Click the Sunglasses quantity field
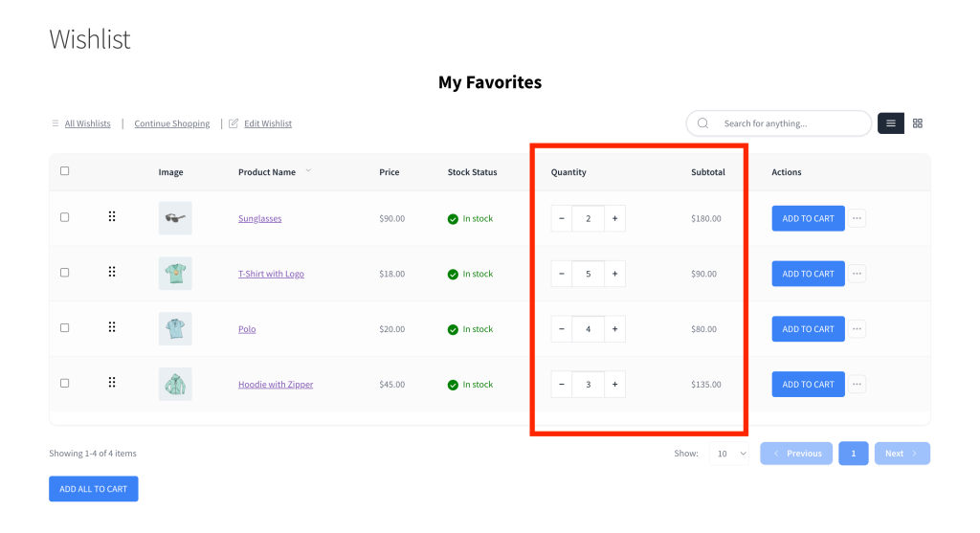 point(589,218)
